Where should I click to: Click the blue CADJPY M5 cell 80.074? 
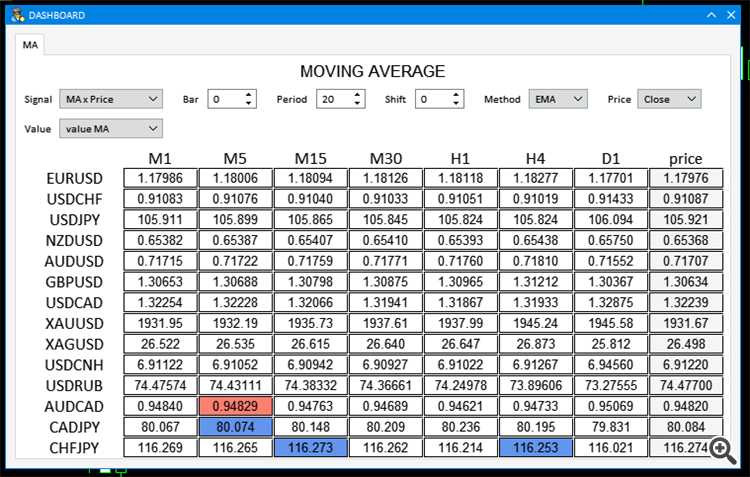235,427
